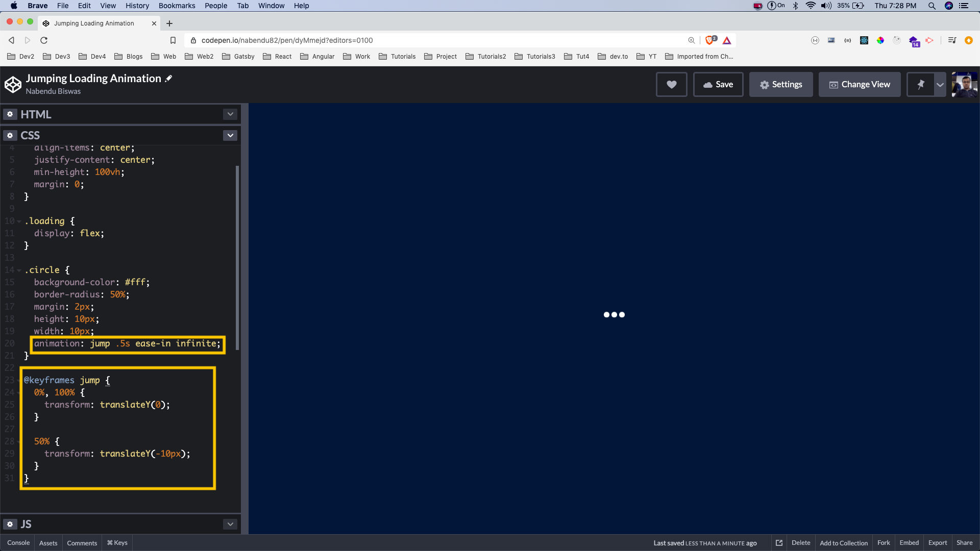Click Add to Collection
980x551 pixels.
(x=844, y=543)
